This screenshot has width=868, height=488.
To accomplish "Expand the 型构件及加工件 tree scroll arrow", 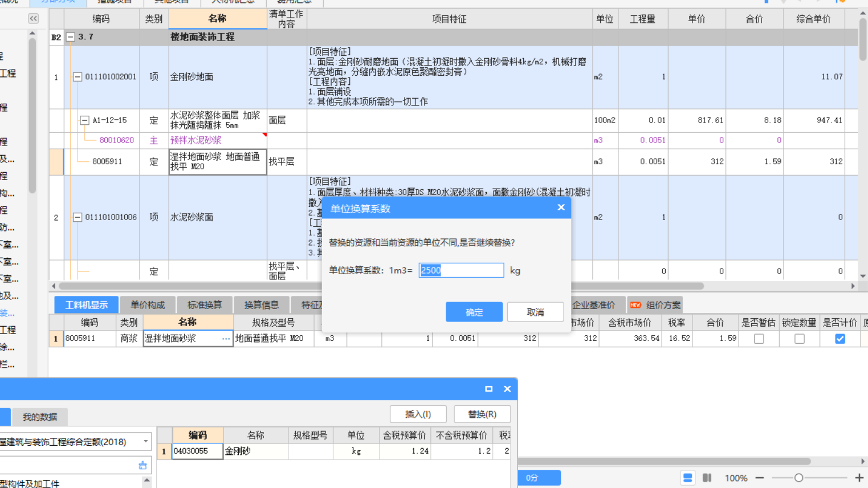I will (147, 482).
